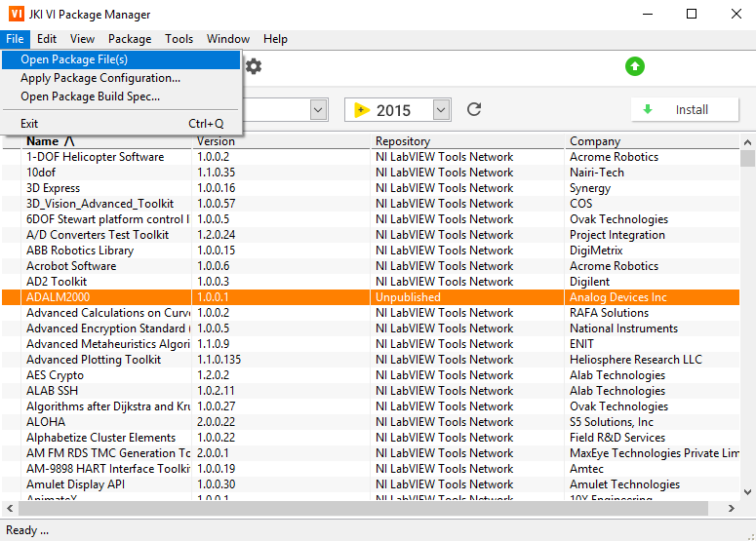756x541 pixels.
Task: Click the green up-arrow update icon
Action: [635, 66]
